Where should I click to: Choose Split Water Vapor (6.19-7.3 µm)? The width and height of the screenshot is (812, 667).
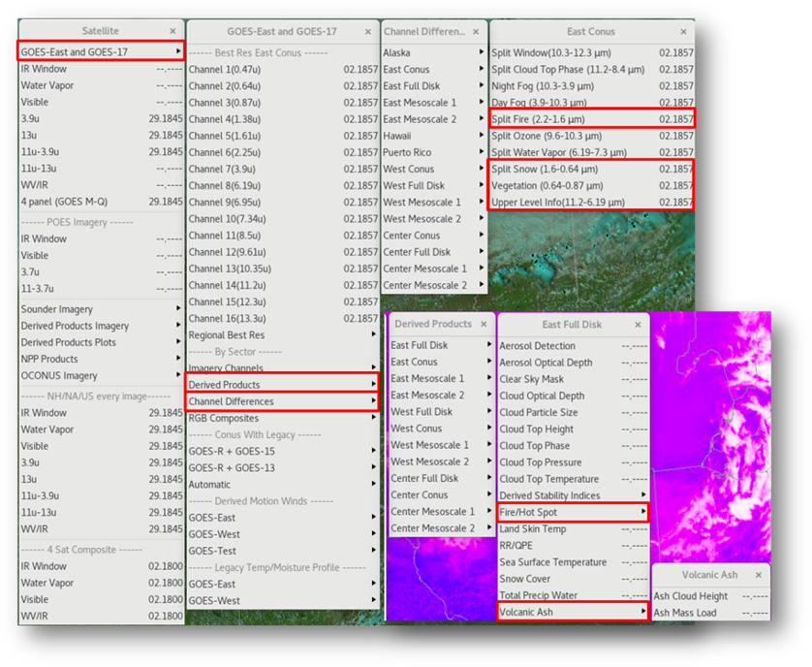pyautogui.click(x=591, y=152)
